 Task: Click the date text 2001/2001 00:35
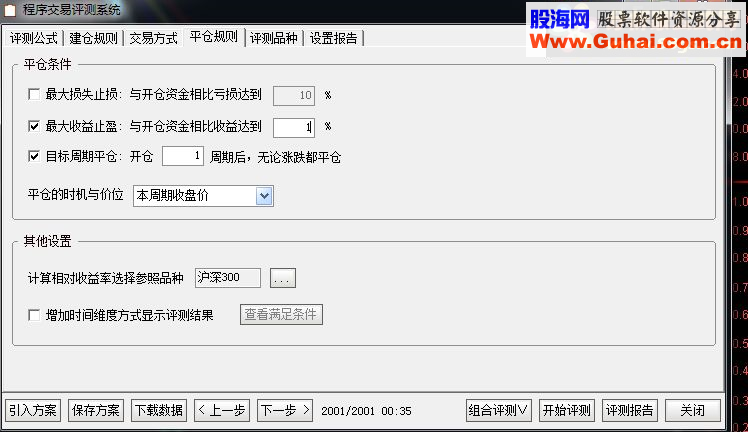tap(366, 411)
